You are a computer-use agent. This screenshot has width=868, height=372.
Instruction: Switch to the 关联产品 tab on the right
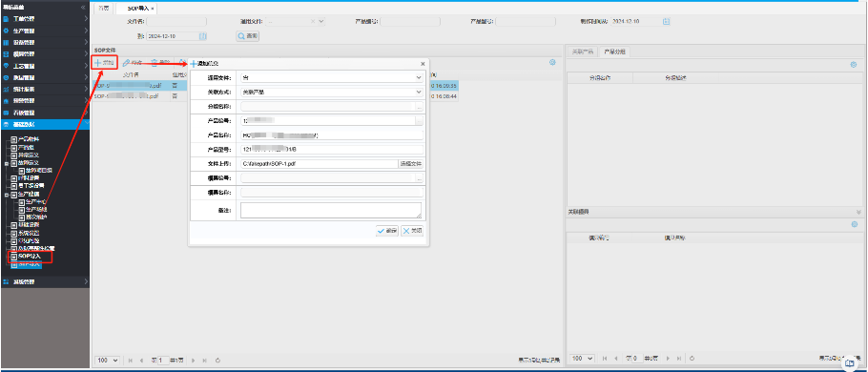pyautogui.click(x=583, y=52)
